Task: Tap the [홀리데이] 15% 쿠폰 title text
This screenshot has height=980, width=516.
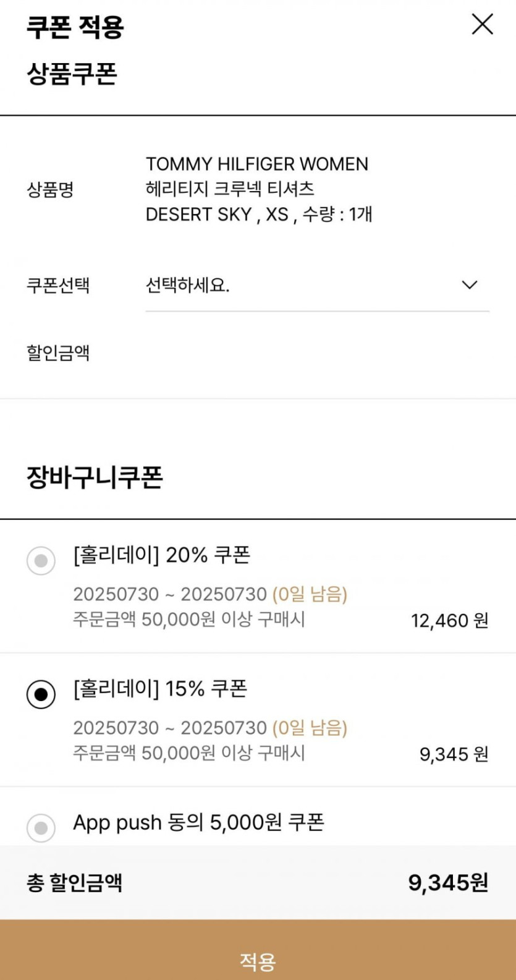Action: coord(160,688)
